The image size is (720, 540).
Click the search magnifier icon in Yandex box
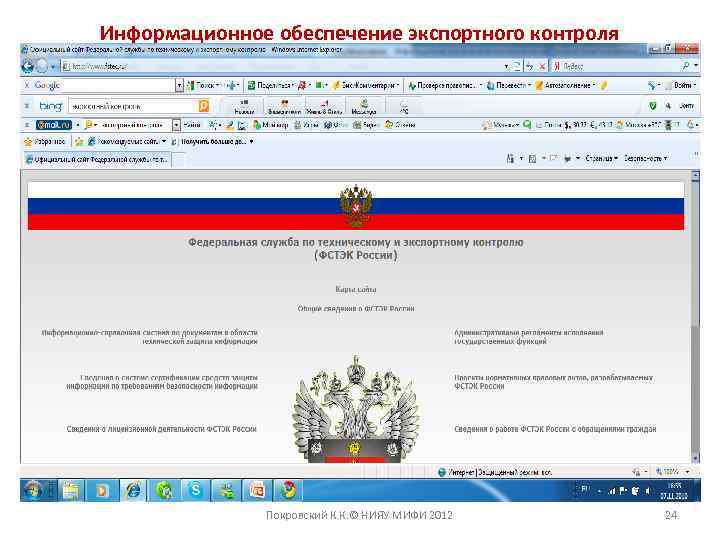pos(686,66)
